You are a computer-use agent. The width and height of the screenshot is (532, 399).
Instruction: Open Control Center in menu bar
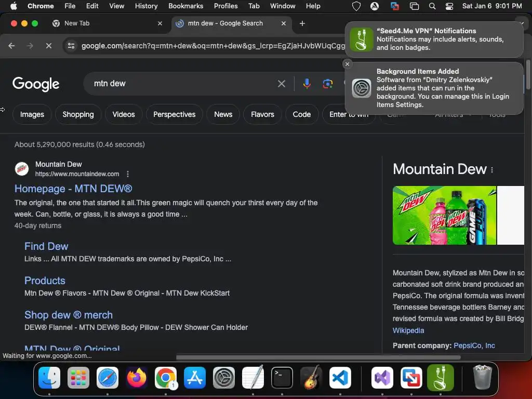point(449,6)
